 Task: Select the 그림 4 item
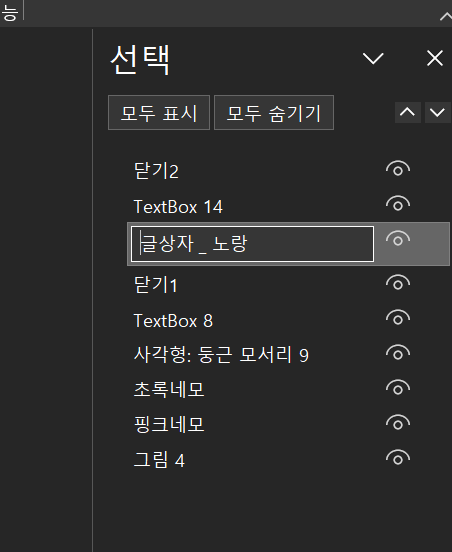159,460
